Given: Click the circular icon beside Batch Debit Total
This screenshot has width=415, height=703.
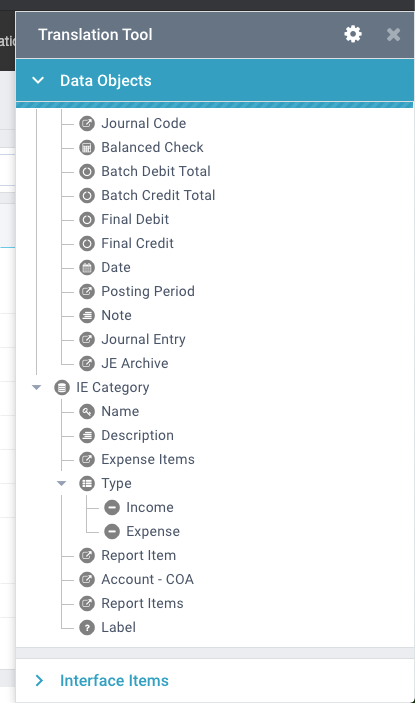Looking at the screenshot, I should tap(87, 171).
